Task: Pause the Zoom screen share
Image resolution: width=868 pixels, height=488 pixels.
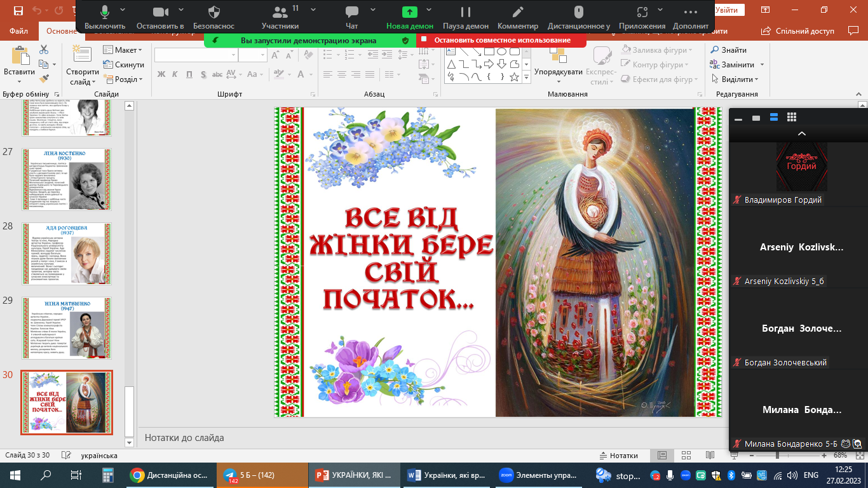Action: point(466,18)
